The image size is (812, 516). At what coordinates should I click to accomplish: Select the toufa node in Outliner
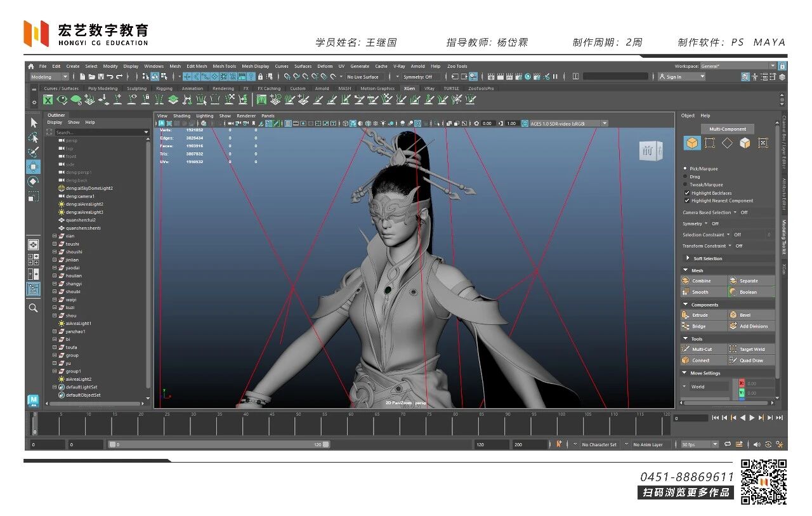71,347
